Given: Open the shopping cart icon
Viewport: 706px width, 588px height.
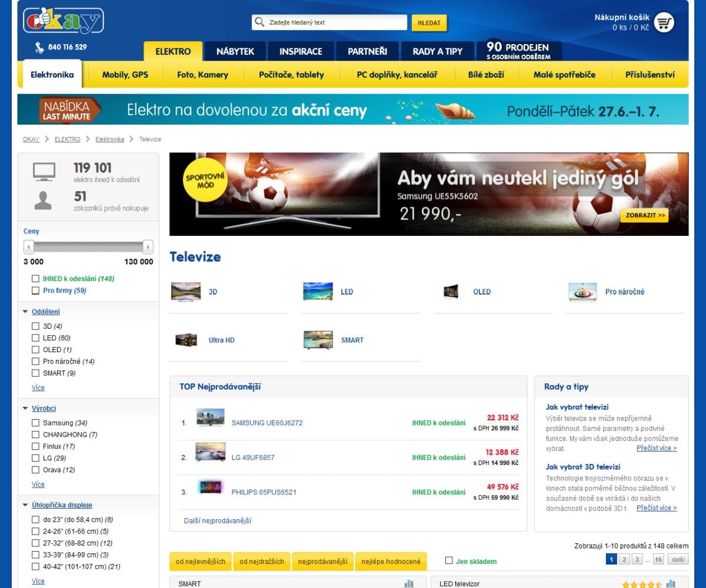Looking at the screenshot, I should (x=664, y=23).
